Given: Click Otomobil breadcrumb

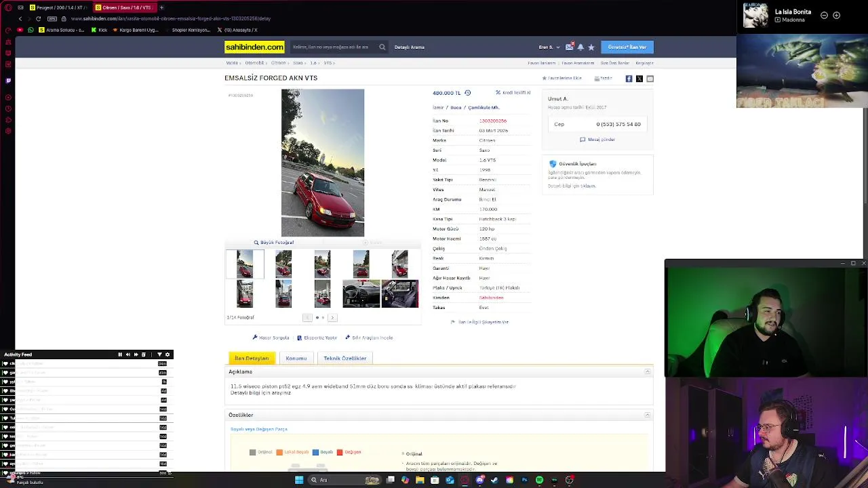Looking at the screenshot, I should tap(254, 62).
